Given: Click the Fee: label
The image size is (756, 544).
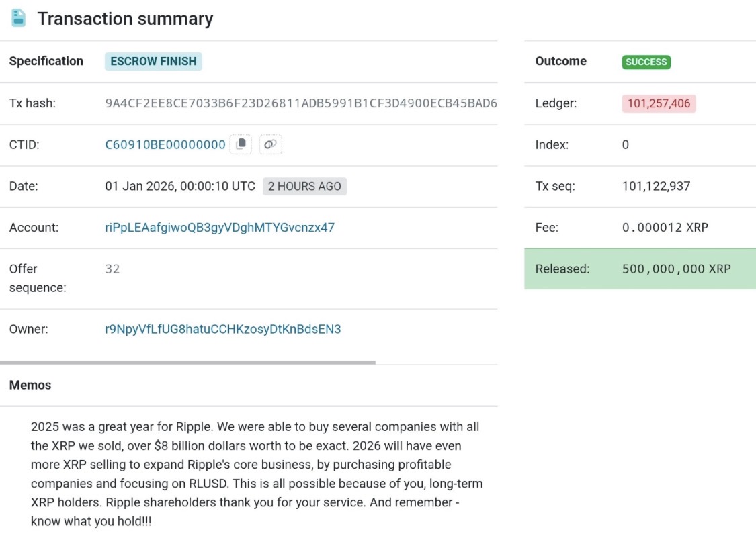Looking at the screenshot, I should [x=547, y=228].
